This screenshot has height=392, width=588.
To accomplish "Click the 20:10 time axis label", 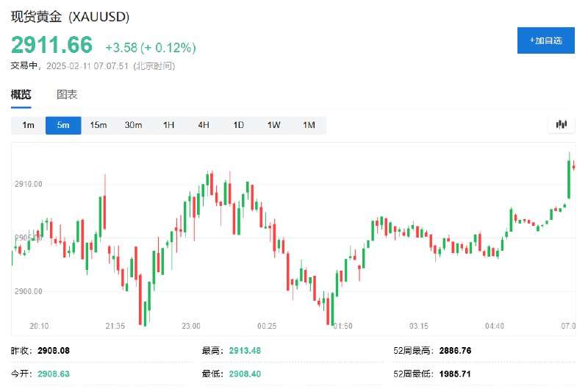I will tap(39, 326).
